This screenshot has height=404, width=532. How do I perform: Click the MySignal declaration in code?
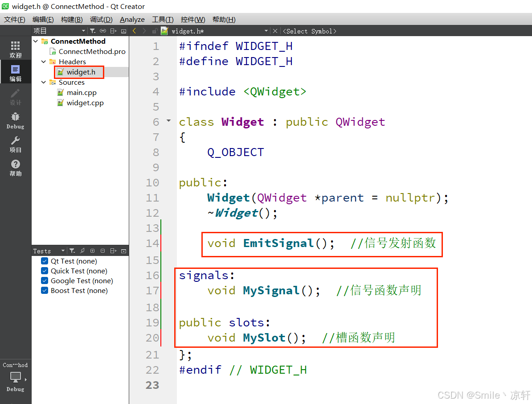(271, 290)
